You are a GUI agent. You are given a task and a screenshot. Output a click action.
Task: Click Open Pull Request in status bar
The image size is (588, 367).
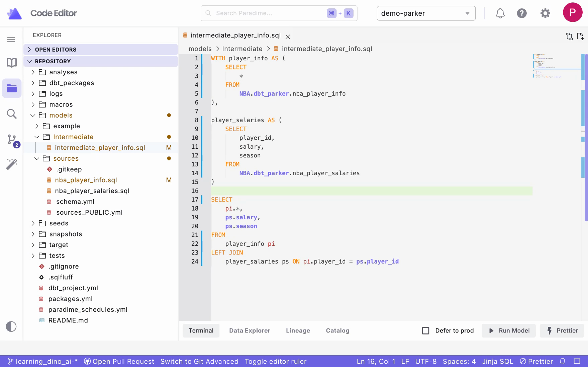[x=119, y=361]
